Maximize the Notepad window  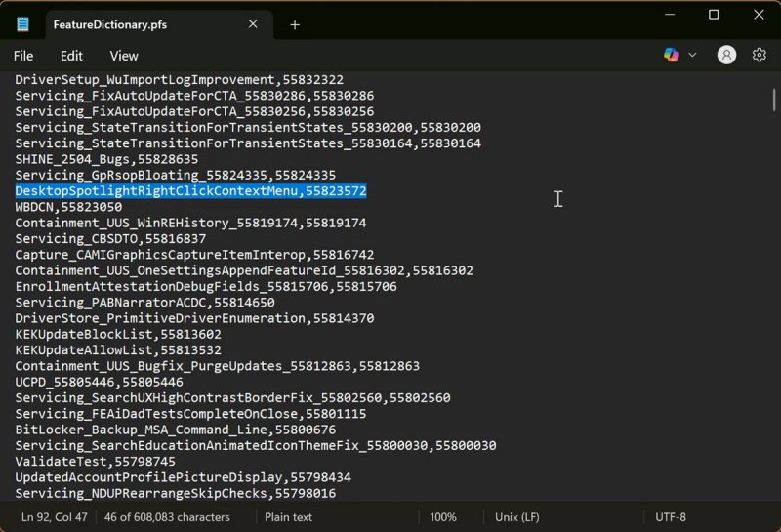point(714,15)
